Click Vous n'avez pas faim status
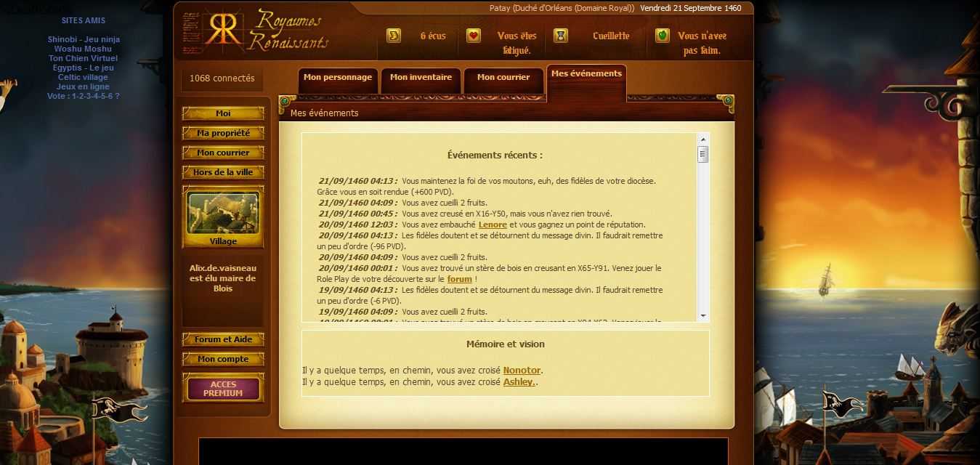The height and width of the screenshot is (465, 980). (702, 43)
